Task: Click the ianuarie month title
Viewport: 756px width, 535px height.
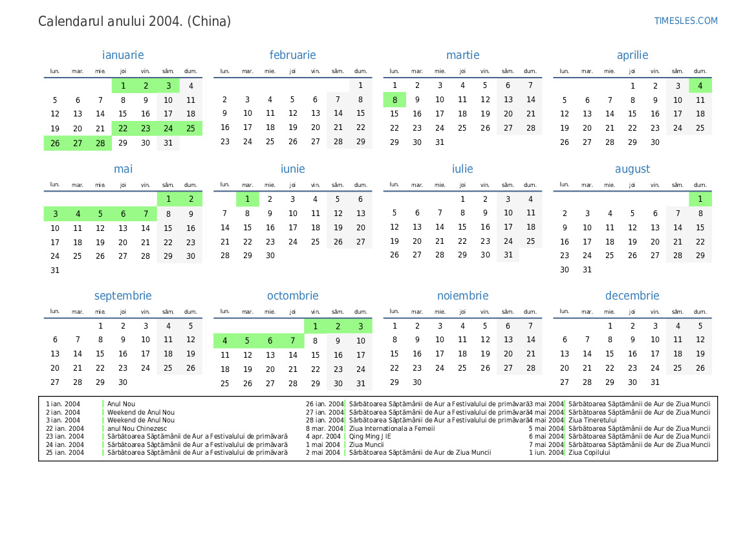Action: click(x=123, y=55)
